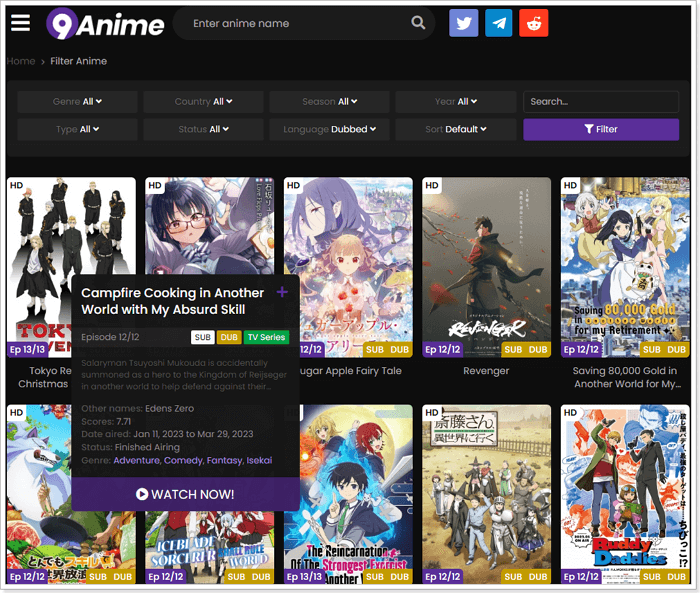Expand the Country filter dropdown
Image resolution: width=700 pixels, height=593 pixels.
click(203, 102)
